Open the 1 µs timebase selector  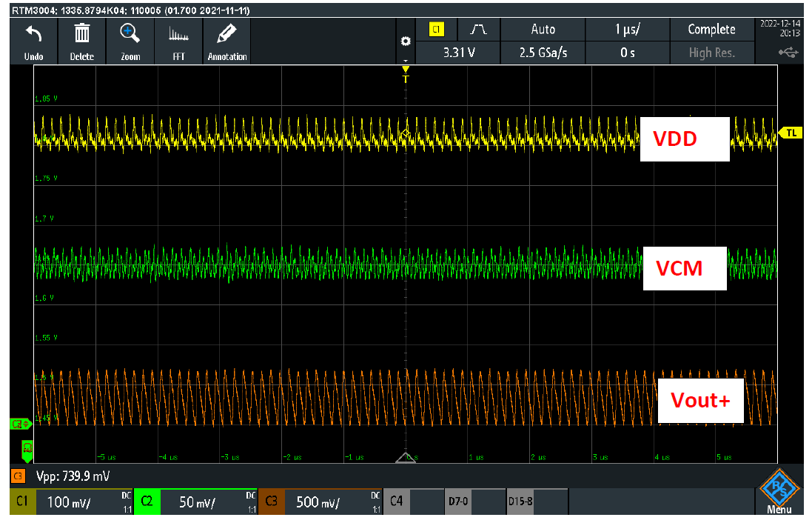(627, 29)
